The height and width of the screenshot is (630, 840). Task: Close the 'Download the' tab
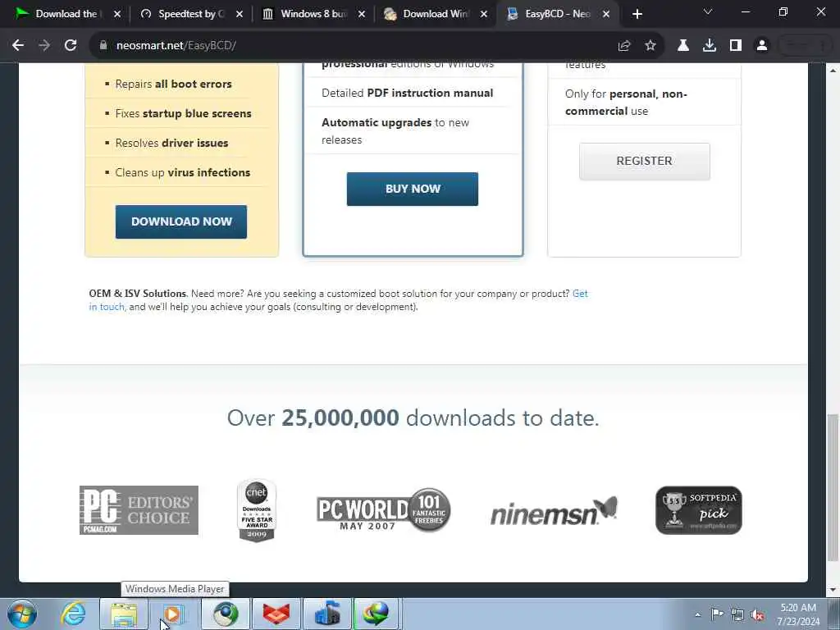117,14
